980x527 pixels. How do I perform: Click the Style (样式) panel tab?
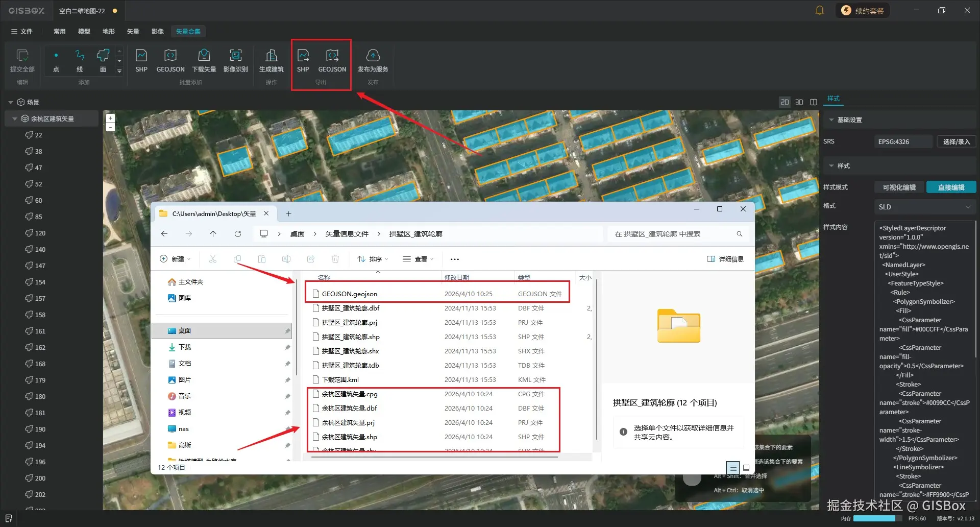coord(834,99)
